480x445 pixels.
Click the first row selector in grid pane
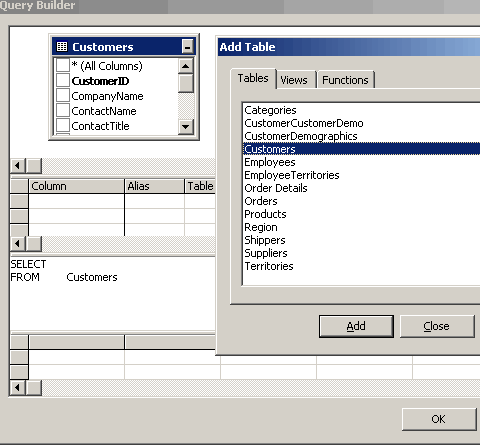click(x=19, y=201)
